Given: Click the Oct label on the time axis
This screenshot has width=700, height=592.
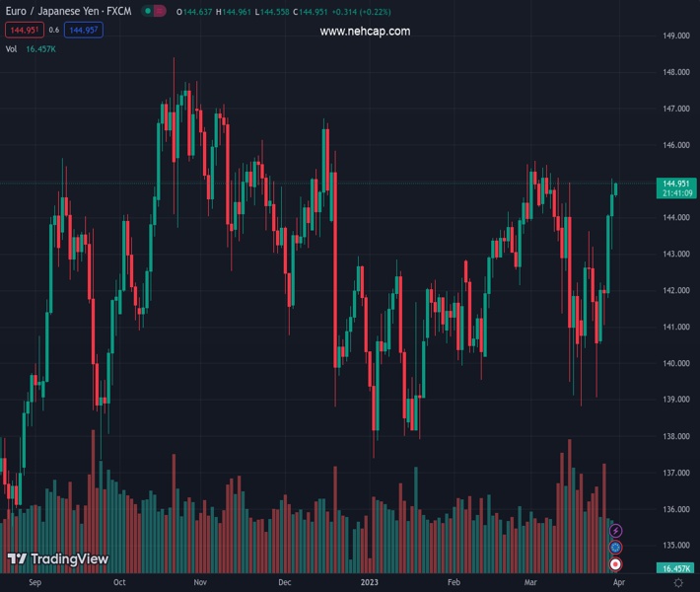Looking at the screenshot, I should coord(119,583).
